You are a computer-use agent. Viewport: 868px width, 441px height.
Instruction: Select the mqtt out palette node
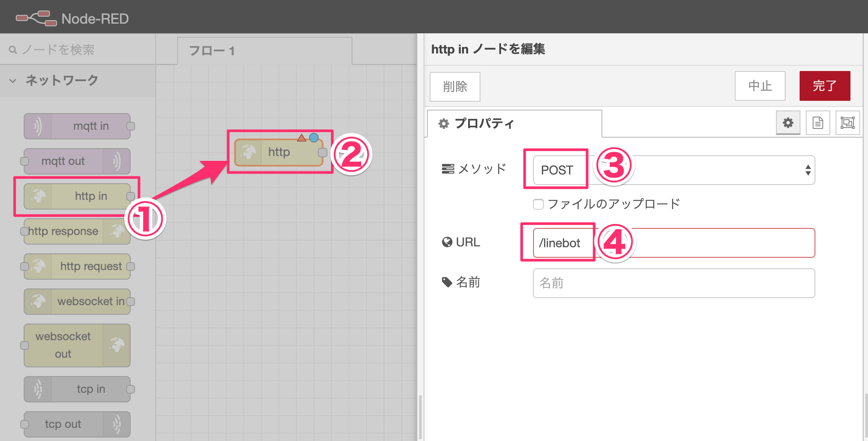pos(77,161)
